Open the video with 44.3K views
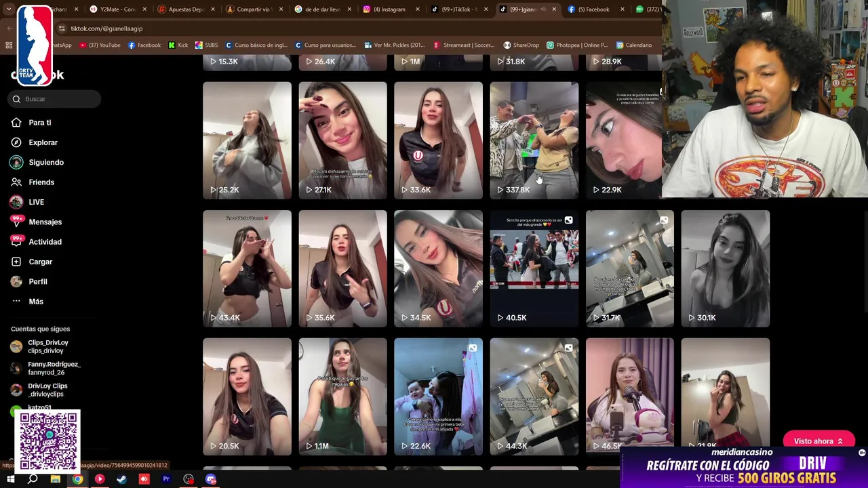 tap(534, 396)
